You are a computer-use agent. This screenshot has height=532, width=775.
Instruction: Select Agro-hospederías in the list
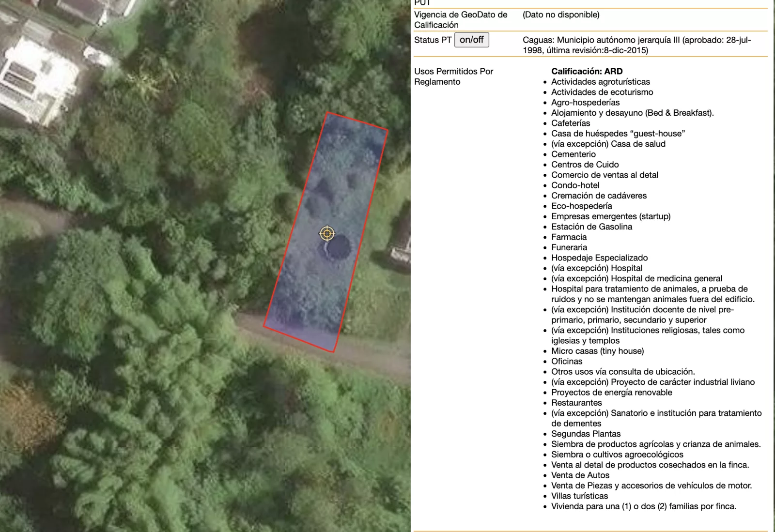[586, 102]
